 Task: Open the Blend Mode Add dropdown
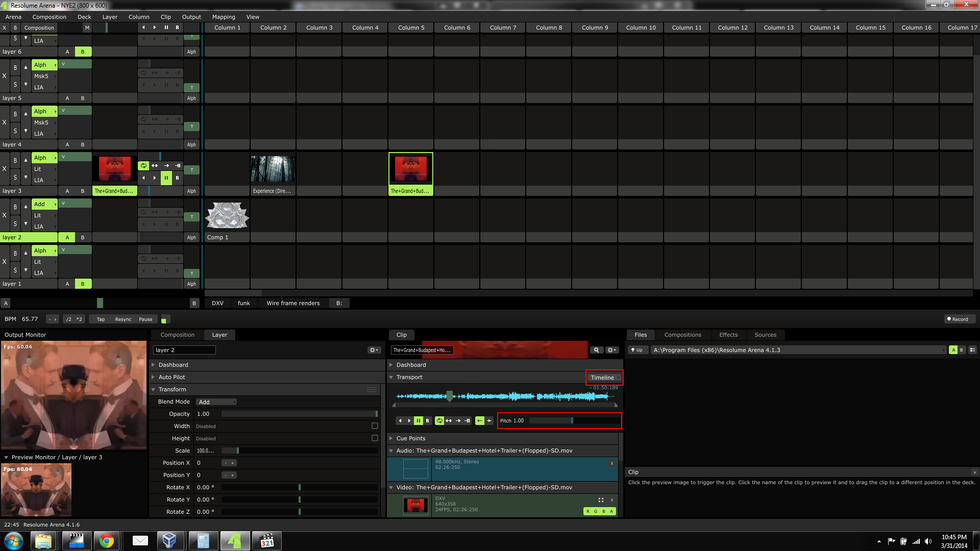[x=216, y=402]
